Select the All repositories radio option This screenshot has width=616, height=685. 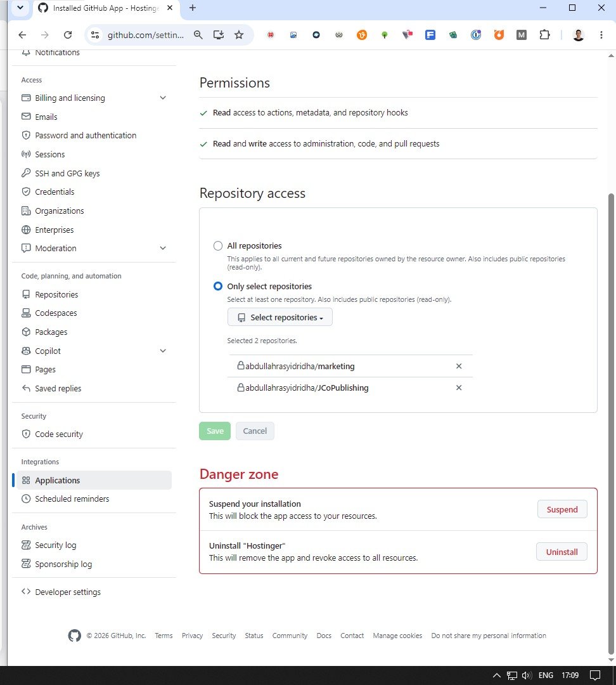[218, 245]
